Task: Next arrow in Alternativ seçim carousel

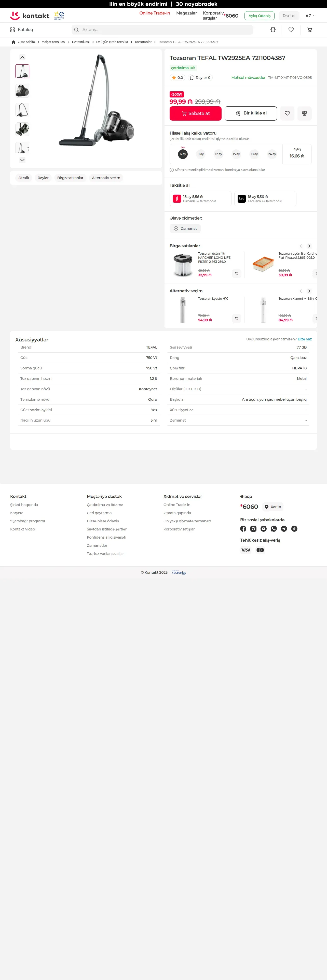Action: click(309, 291)
